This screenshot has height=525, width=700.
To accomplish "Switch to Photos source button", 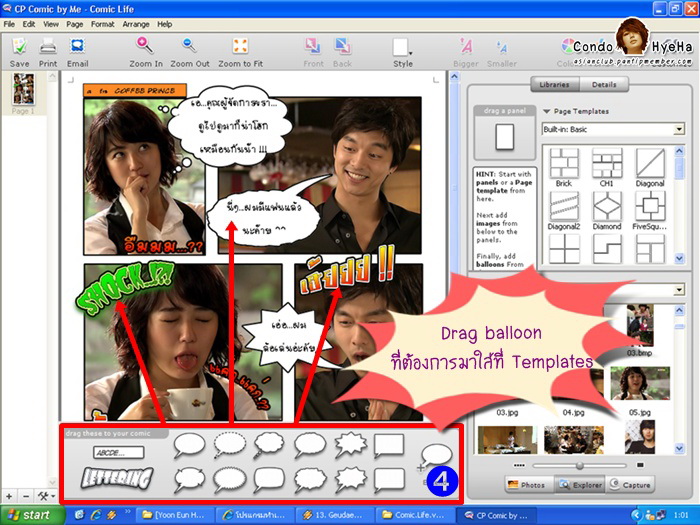I will pyautogui.click(x=527, y=485).
